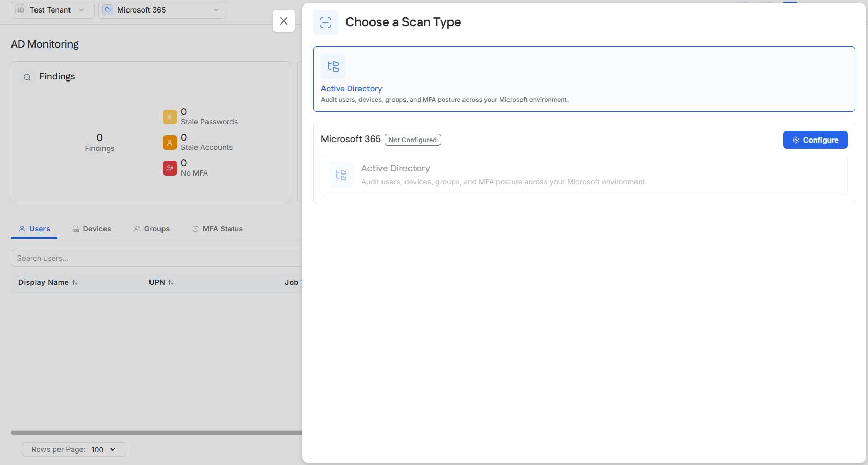Click the yellow Stale Passwords icon
Image resolution: width=868 pixels, height=465 pixels.
170,117
